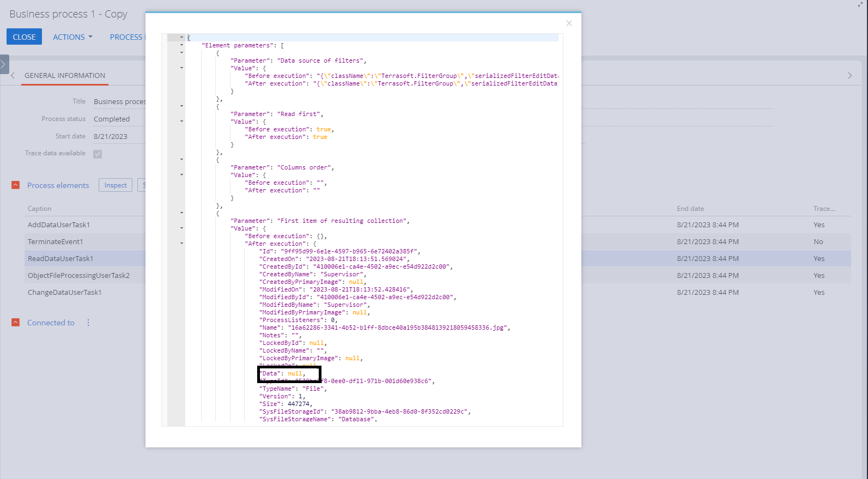Click the End date column header
The width and height of the screenshot is (868, 479).
pyautogui.click(x=690, y=209)
